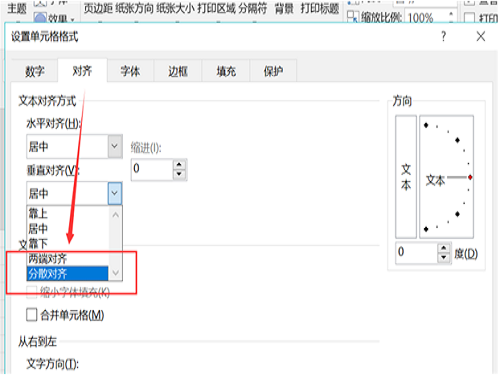500x380 pixels.
Task: Click 背景 in the ribbon
Action: coord(284,8)
